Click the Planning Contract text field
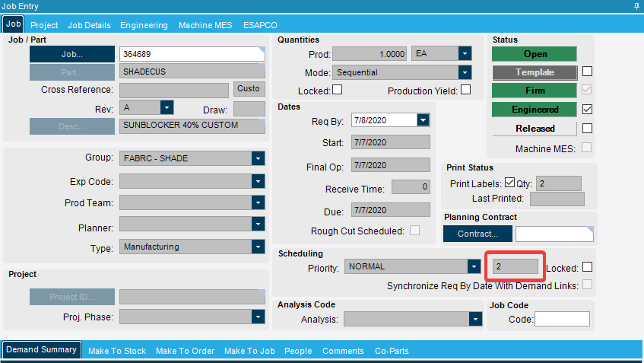644x363 pixels. click(x=554, y=234)
